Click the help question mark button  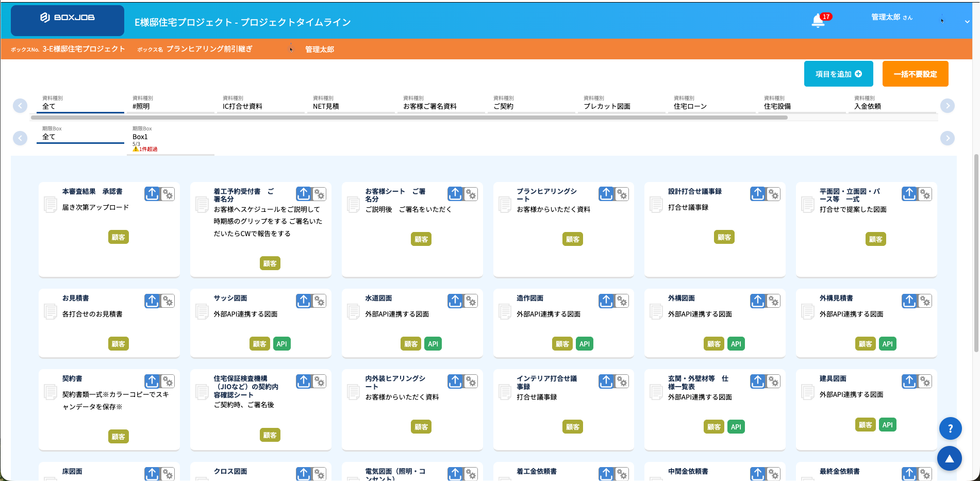coord(950,428)
